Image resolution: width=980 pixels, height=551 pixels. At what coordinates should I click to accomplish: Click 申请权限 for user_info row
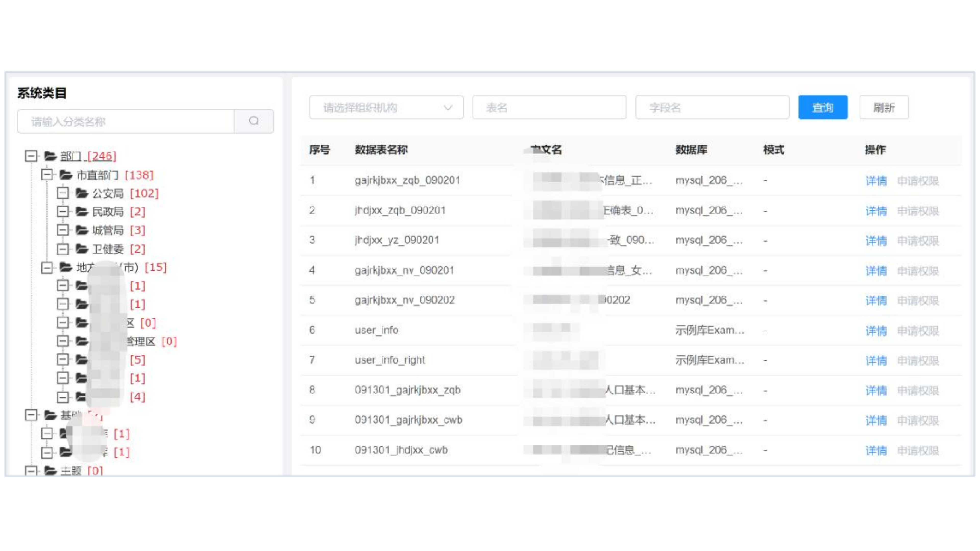[918, 331]
